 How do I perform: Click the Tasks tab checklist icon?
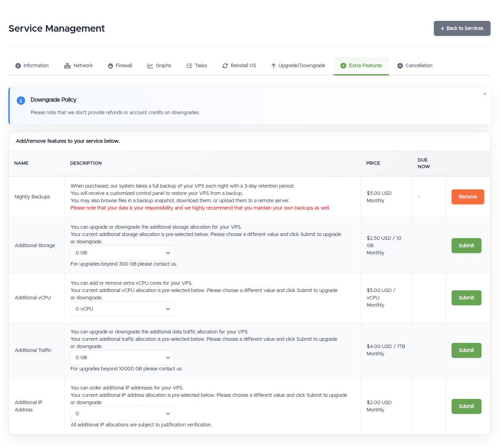pyautogui.click(x=189, y=66)
